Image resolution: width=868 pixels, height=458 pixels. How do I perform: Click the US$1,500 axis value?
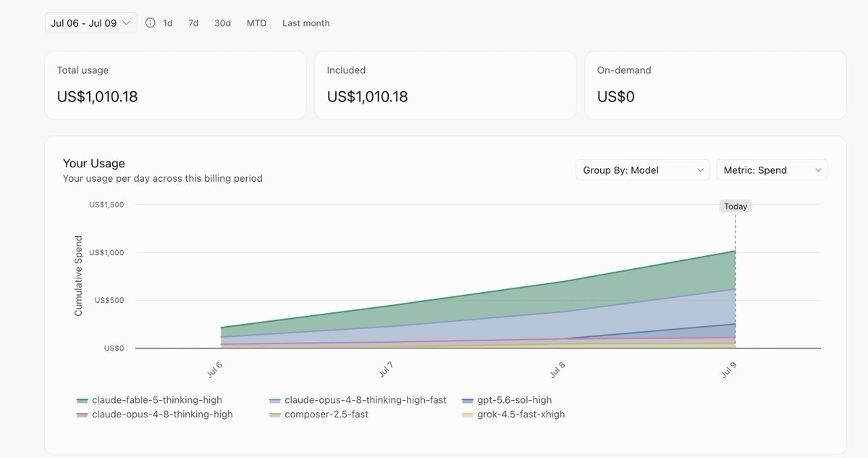(106, 204)
